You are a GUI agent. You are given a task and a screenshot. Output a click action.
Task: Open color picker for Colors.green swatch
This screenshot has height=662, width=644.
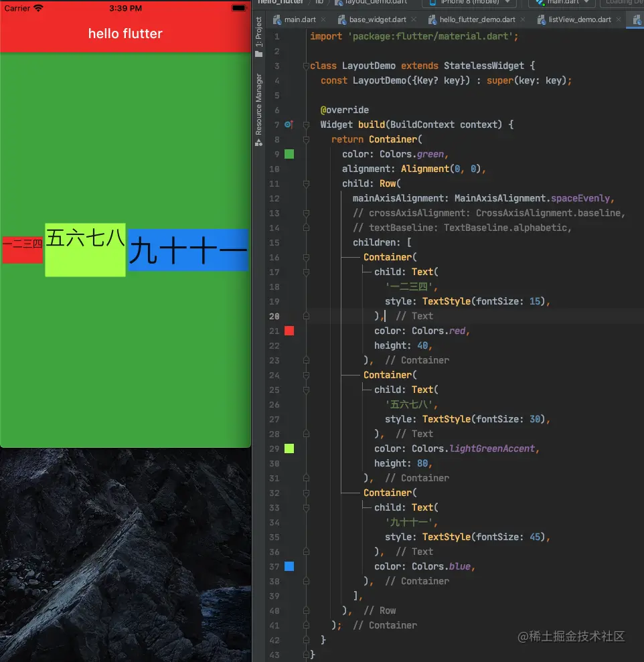(x=289, y=154)
